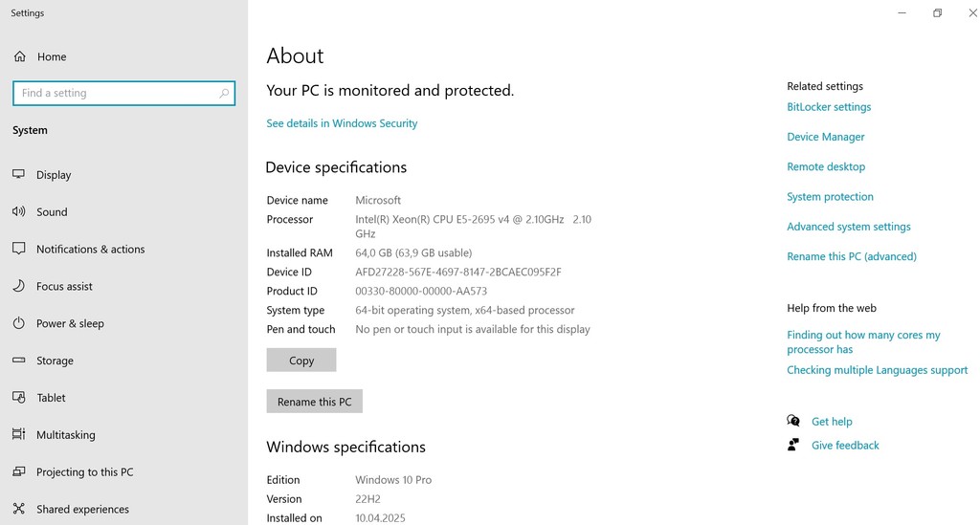Click device name value Microsoft

(x=378, y=201)
